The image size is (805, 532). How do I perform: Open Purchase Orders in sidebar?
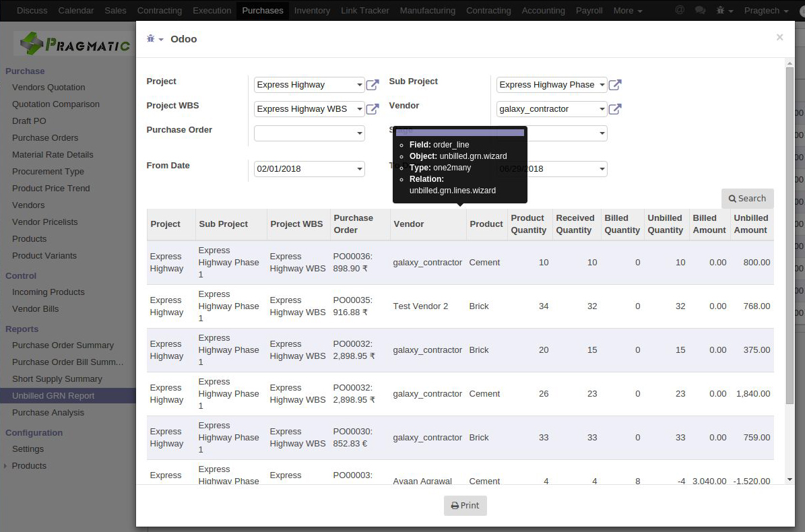[45, 138]
